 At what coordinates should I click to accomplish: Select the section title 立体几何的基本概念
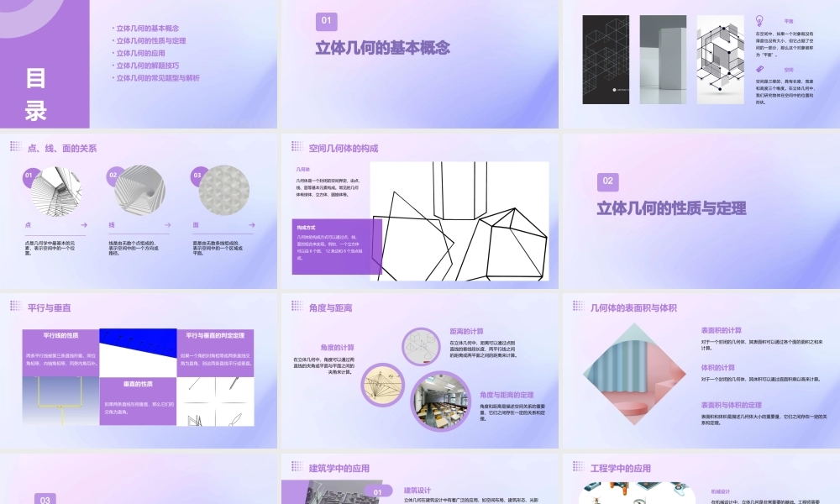[382, 48]
